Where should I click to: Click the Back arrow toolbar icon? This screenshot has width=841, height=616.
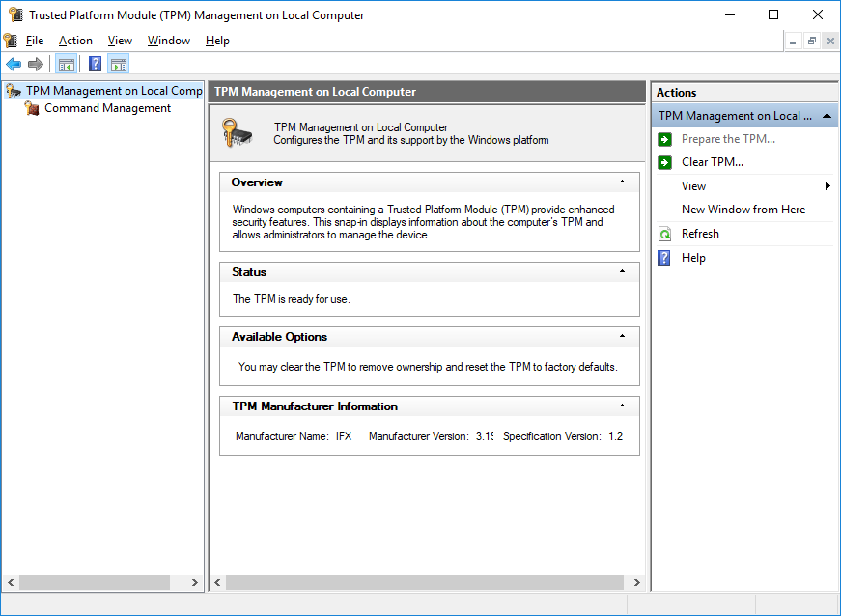(14, 65)
